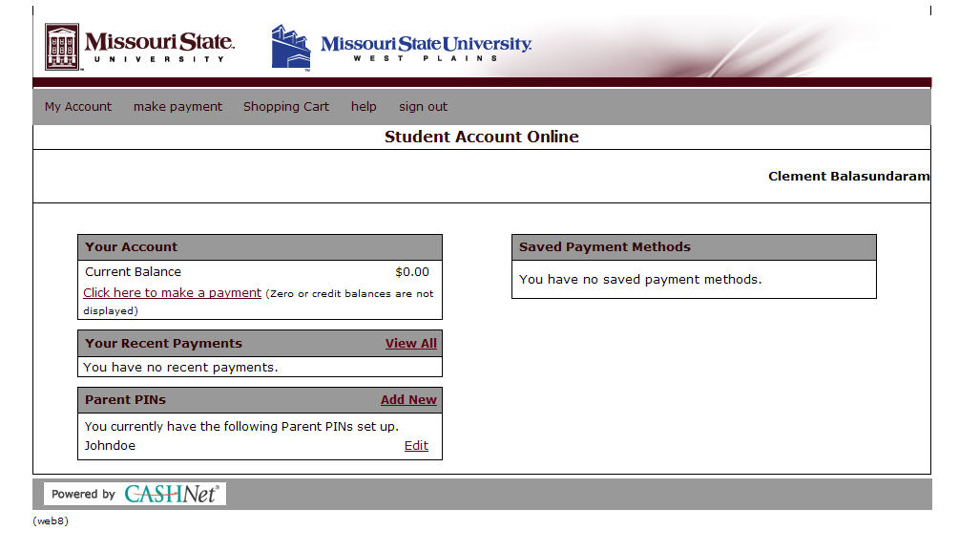The width and height of the screenshot is (980, 552).
Task: Select the Your Account panel header
Action: (x=131, y=247)
